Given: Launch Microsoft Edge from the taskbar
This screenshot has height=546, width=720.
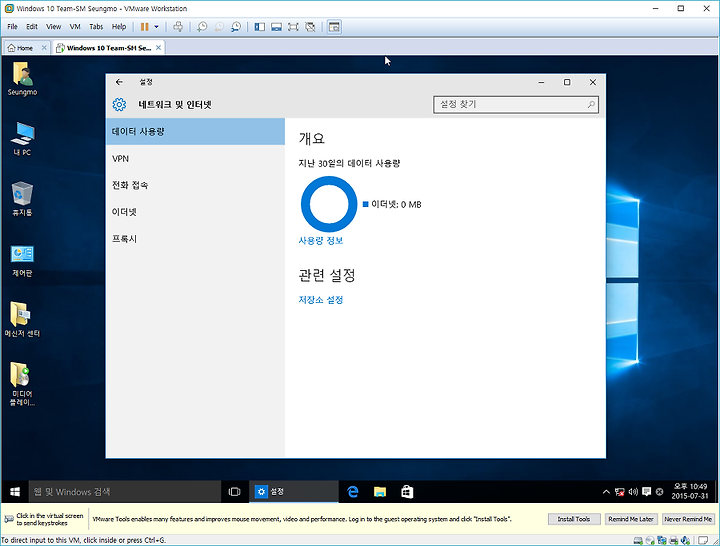Looking at the screenshot, I should [353, 492].
